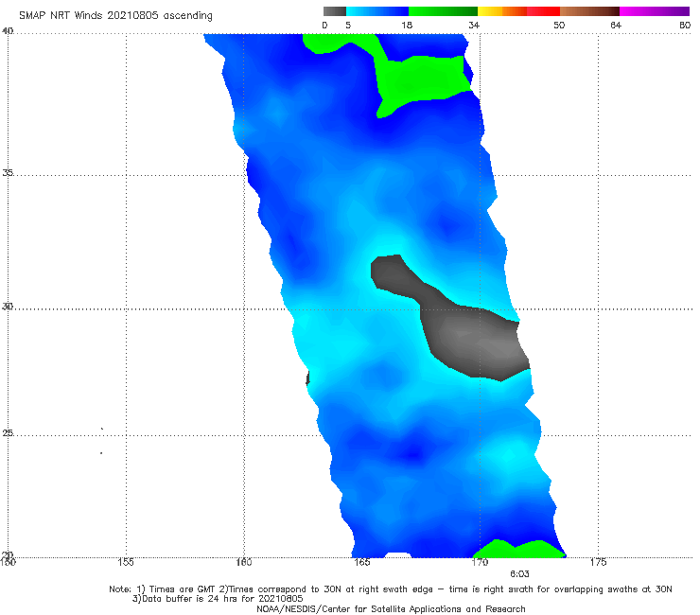Click the blue 5-18 segment of the color bar
The height and width of the screenshot is (615, 700).
tap(377, 11)
